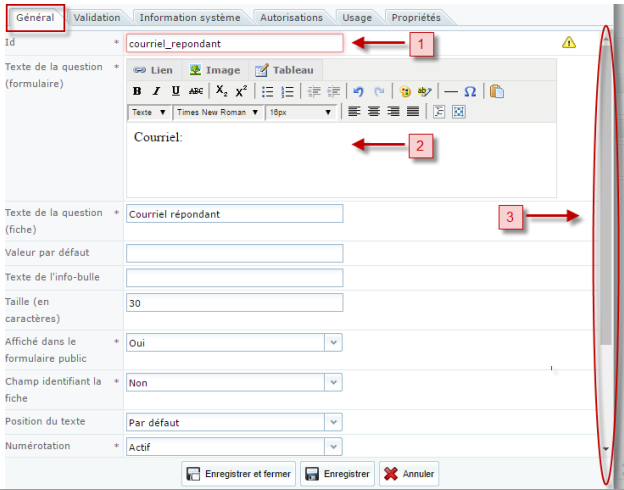Open the text color picker icon
This screenshot has width=624, height=490.
405,92
